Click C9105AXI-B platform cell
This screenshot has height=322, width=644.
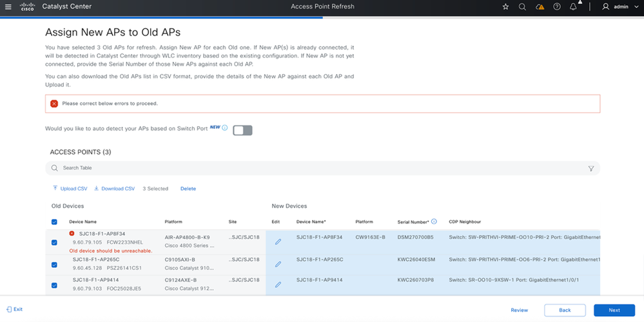click(x=180, y=260)
